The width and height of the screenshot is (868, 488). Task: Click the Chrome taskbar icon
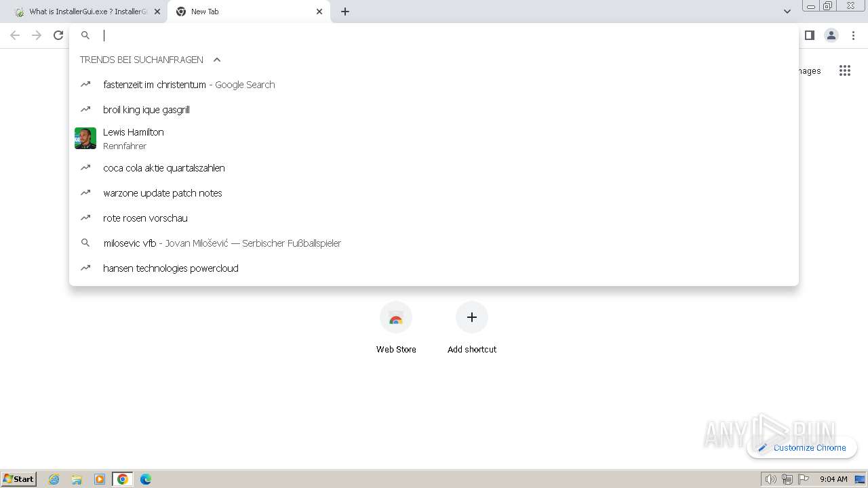(123, 479)
